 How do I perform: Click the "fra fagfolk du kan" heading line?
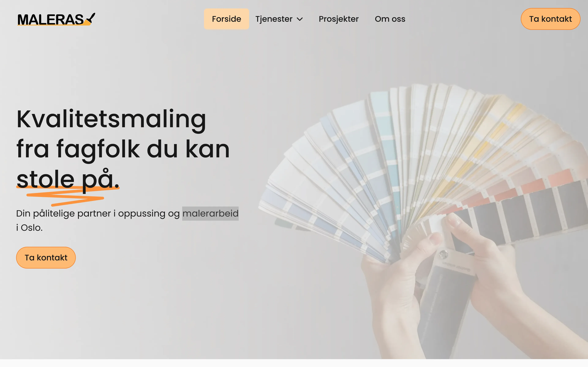pyautogui.click(x=123, y=149)
